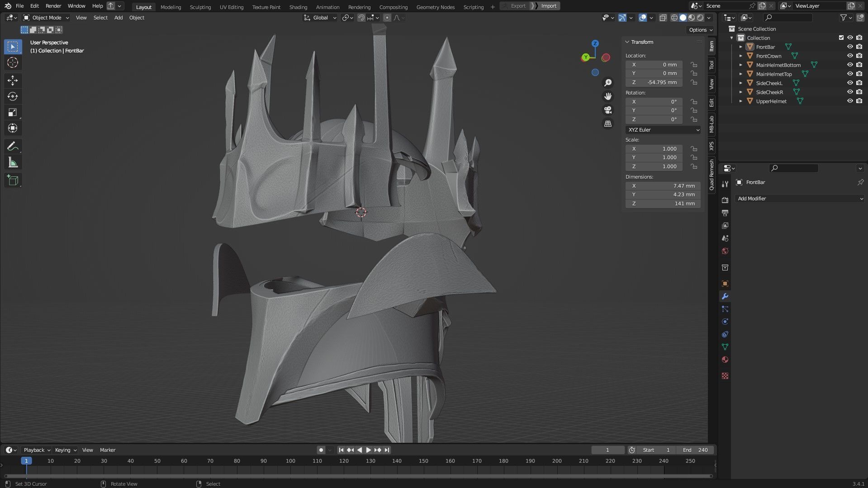This screenshot has height=488, width=868.
Task: Activate the Scale tool
Action: pos(13,112)
